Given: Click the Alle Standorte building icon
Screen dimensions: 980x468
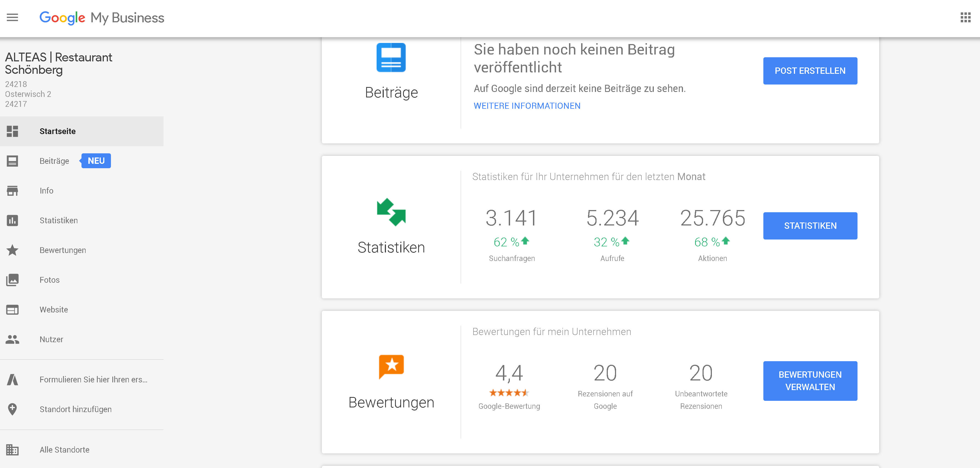Looking at the screenshot, I should point(12,450).
